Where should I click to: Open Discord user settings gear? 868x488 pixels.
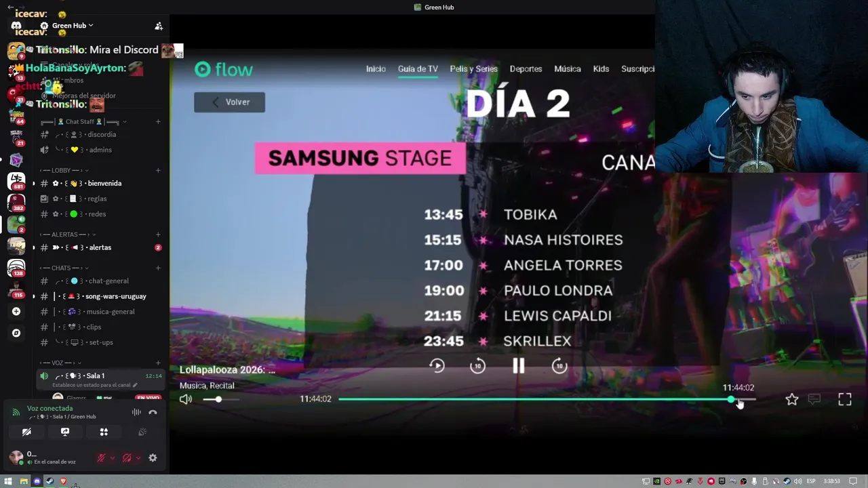pyautogui.click(x=153, y=458)
